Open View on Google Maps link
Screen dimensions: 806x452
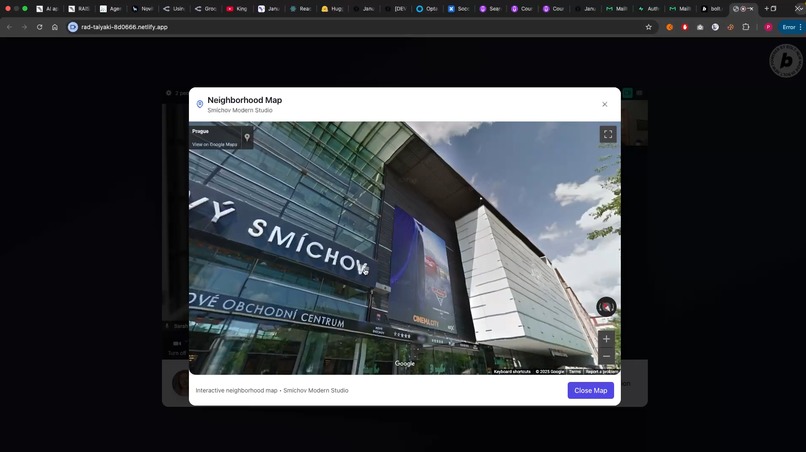click(x=214, y=144)
